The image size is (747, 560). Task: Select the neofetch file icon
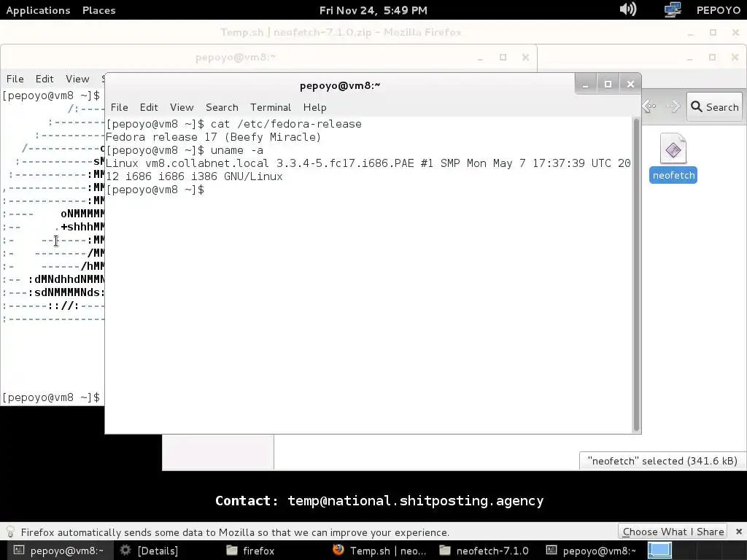point(673,149)
